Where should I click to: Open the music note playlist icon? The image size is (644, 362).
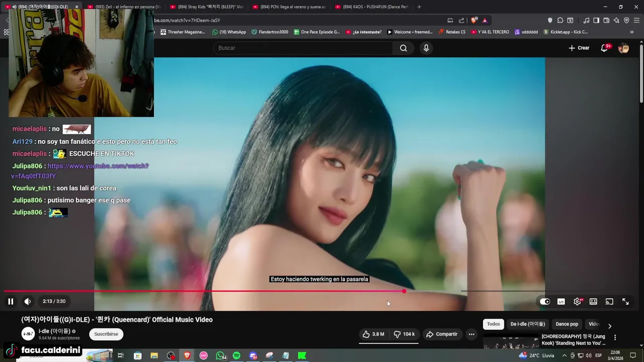pyautogui.click(x=586, y=21)
